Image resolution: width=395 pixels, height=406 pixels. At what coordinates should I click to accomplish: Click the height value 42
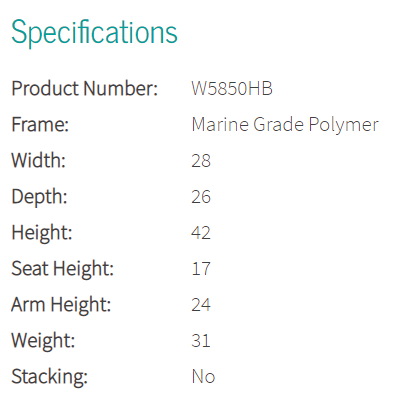[201, 233]
